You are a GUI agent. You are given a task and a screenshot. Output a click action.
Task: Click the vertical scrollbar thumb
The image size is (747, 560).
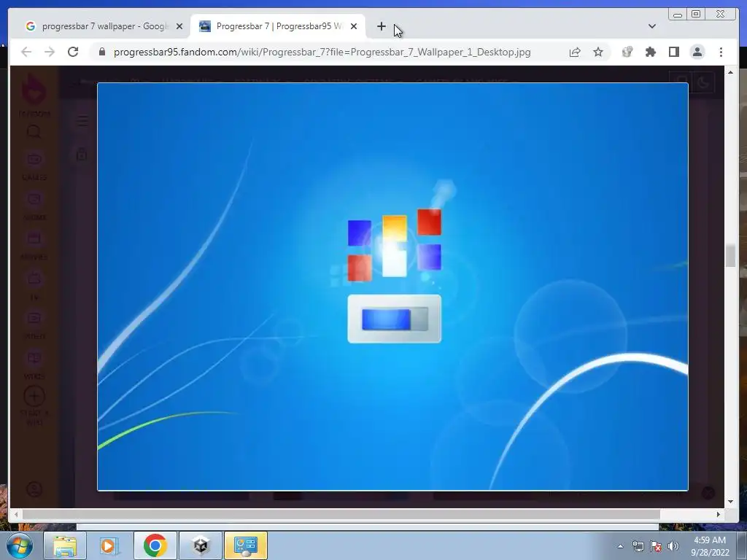[x=730, y=256]
